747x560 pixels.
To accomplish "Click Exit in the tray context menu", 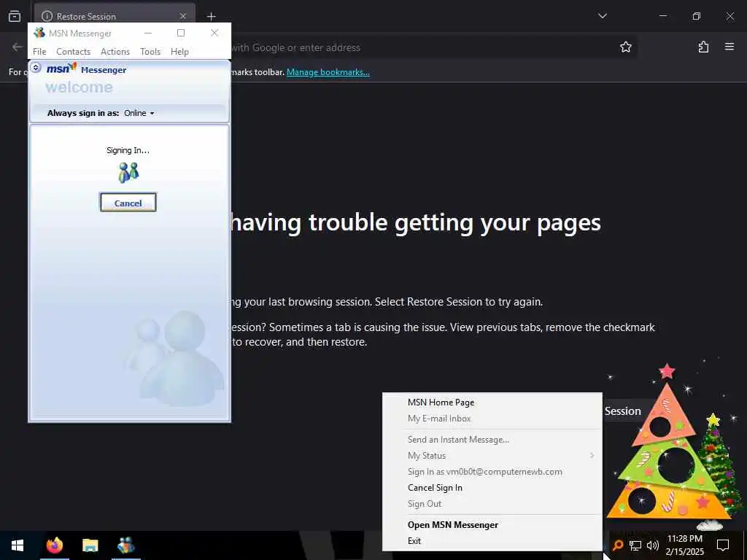I will tap(492, 541).
